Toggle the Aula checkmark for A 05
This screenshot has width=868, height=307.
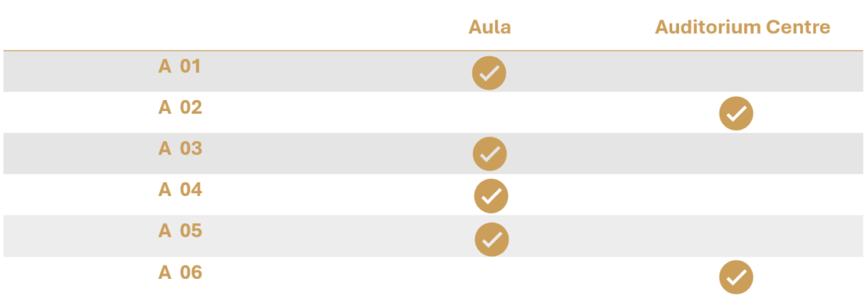tap(492, 239)
